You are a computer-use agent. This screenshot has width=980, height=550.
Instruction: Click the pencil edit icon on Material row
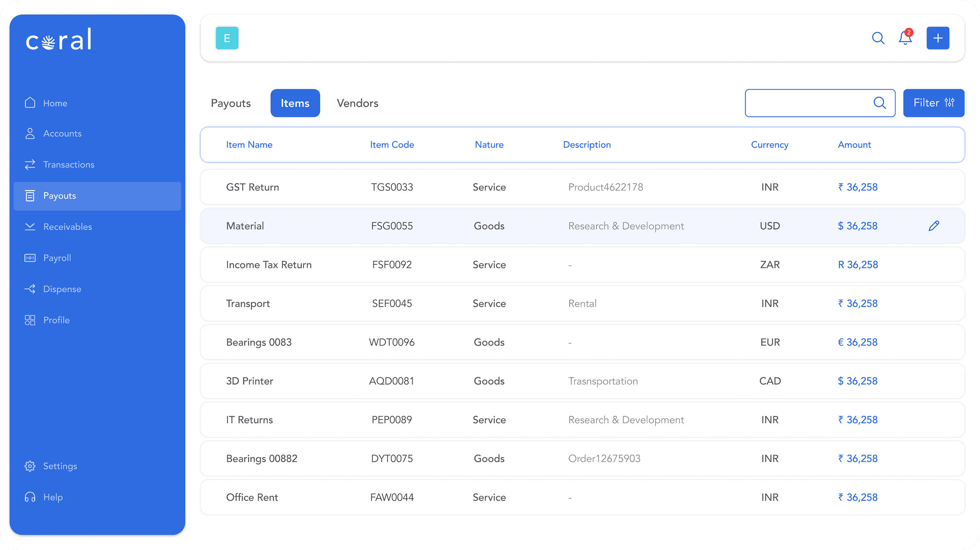coord(934,226)
